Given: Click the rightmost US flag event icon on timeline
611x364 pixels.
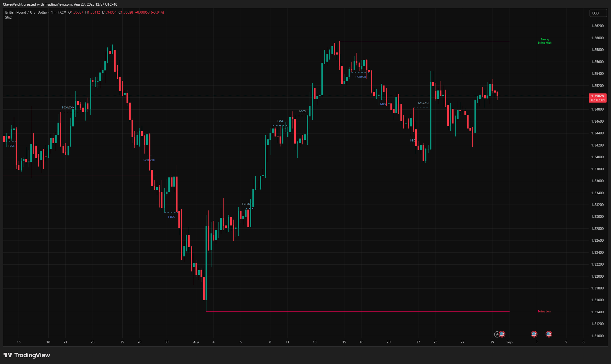Looking at the screenshot, I should click(549, 334).
